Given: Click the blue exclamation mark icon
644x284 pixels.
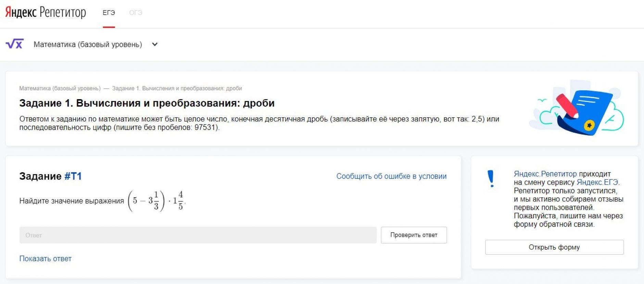Looking at the screenshot, I should click(491, 179).
